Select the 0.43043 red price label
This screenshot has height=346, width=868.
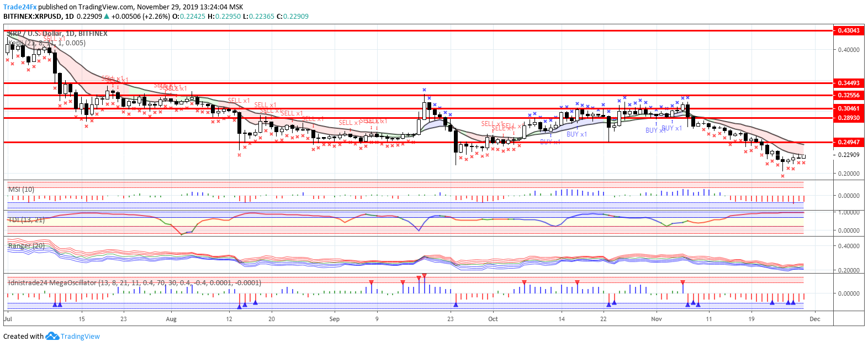click(849, 30)
